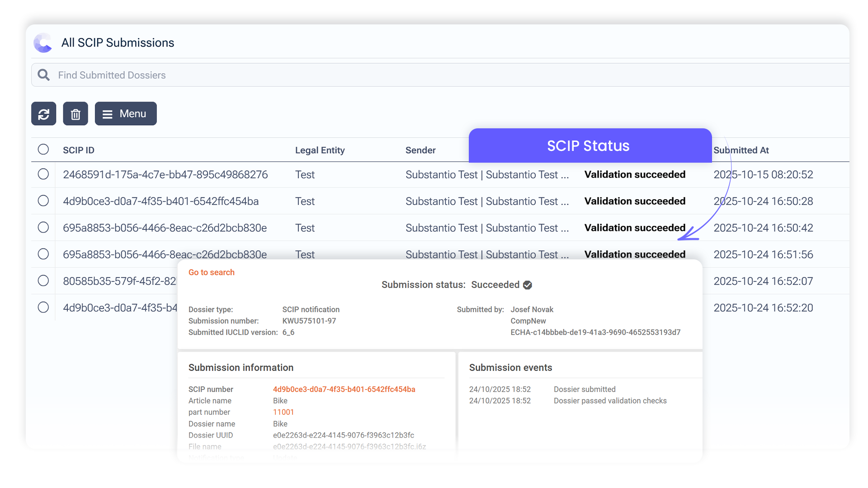Sort by SCIP ID column header
The image size is (868, 488).
79,150
